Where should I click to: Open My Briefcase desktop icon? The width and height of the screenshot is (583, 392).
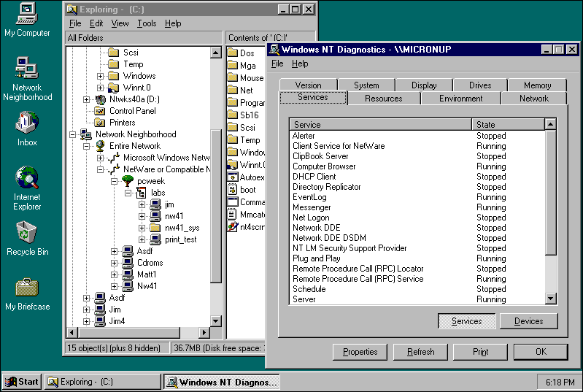[27, 287]
